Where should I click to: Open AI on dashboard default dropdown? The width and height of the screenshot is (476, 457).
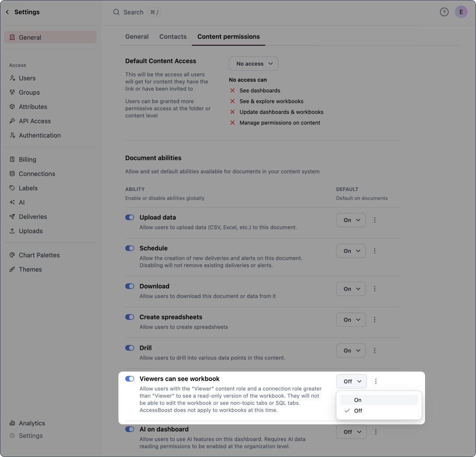(351, 432)
